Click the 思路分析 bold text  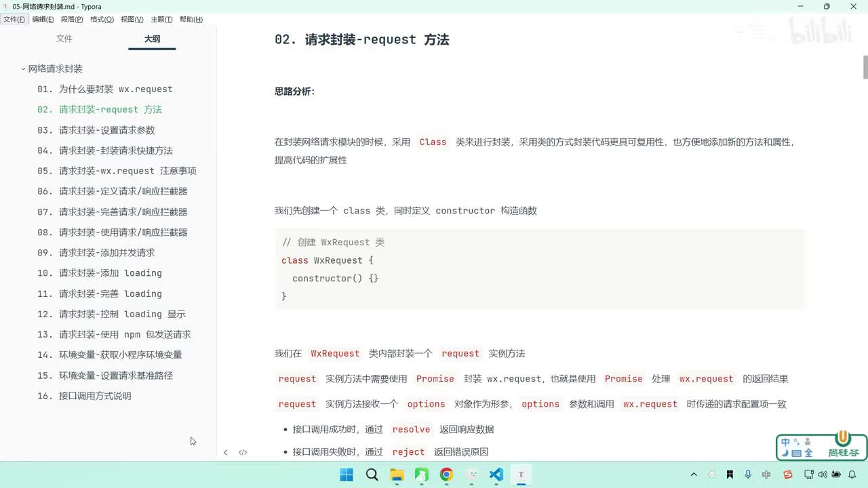point(294,91)
